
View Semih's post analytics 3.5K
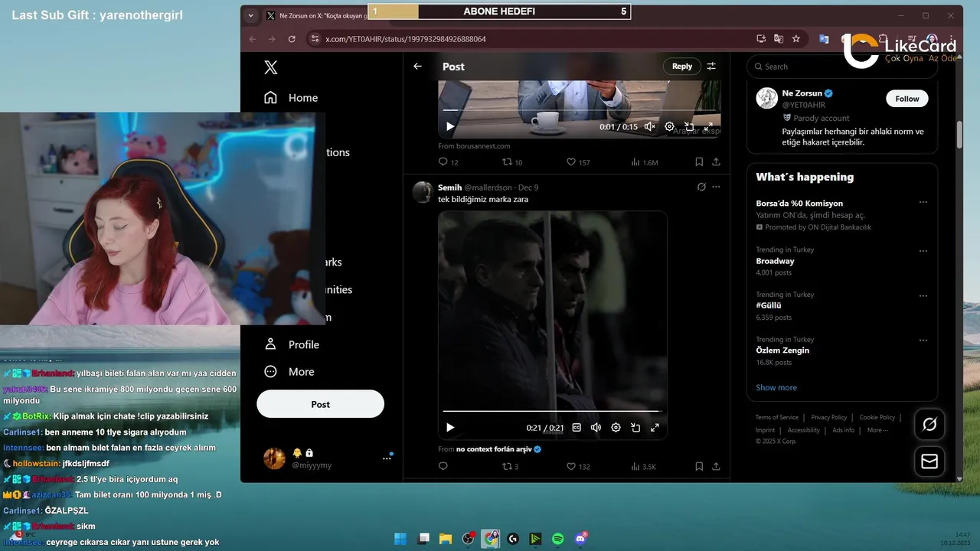point(643,466)
